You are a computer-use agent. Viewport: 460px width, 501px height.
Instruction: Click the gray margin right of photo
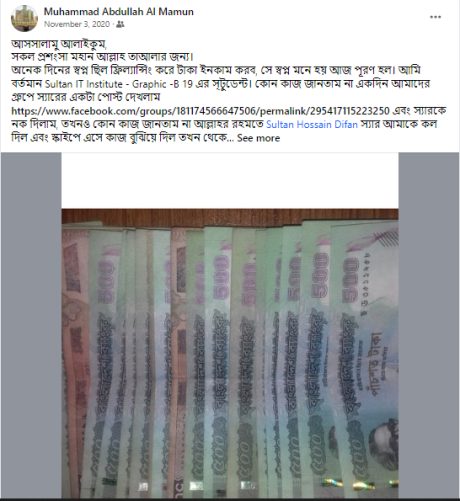pyautogui.click(x=429, y=325)
